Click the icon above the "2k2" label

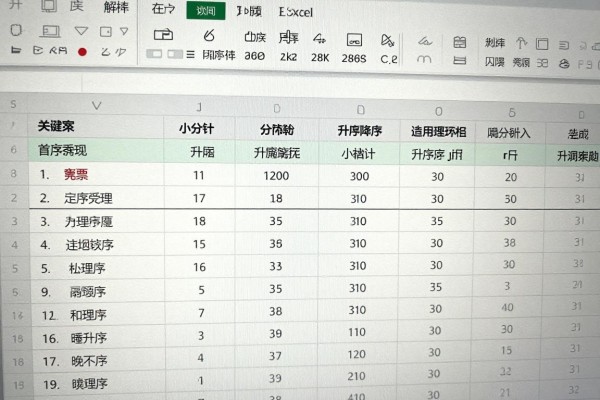tap(288, 38)
